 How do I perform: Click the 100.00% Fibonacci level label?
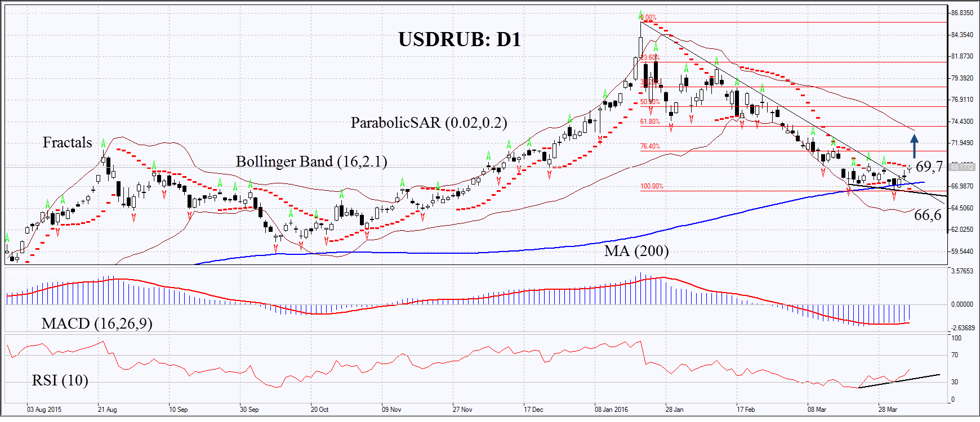point(652,186)
